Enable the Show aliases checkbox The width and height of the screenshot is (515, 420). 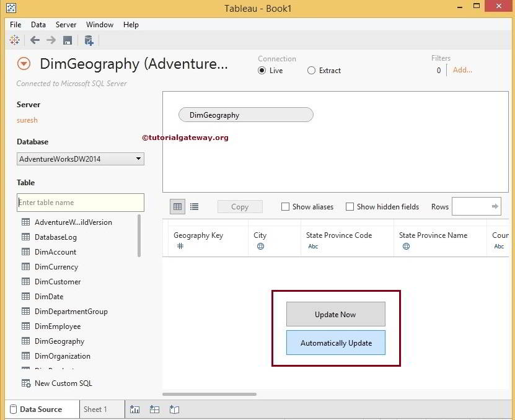(286, 207)
